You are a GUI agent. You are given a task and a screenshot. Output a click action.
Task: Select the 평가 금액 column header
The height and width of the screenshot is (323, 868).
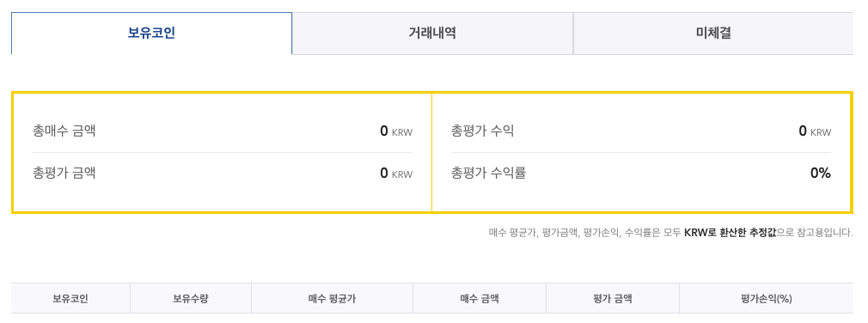click(612, 299)
